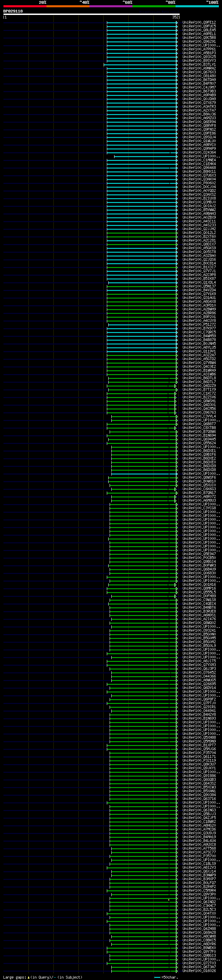Screen dimensions: 222x980
Task: Select hit label UniRef100_B6DXD8
Action: [199, 470]
